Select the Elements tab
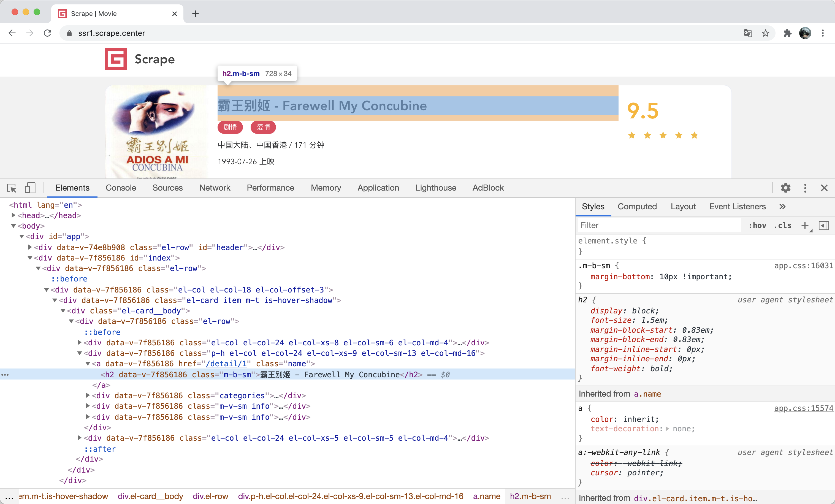 point(72,188)
